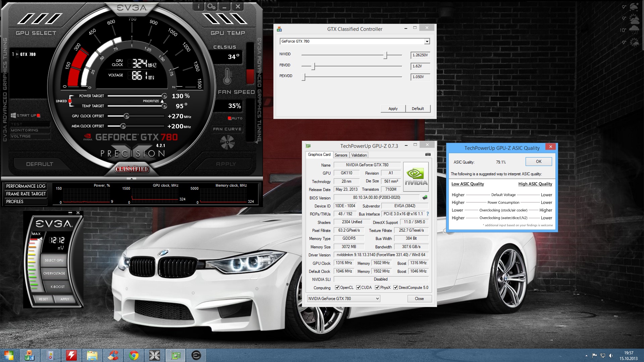
Task: Click Reset in the EVGA voltage tool
Action: click(43, 299)
